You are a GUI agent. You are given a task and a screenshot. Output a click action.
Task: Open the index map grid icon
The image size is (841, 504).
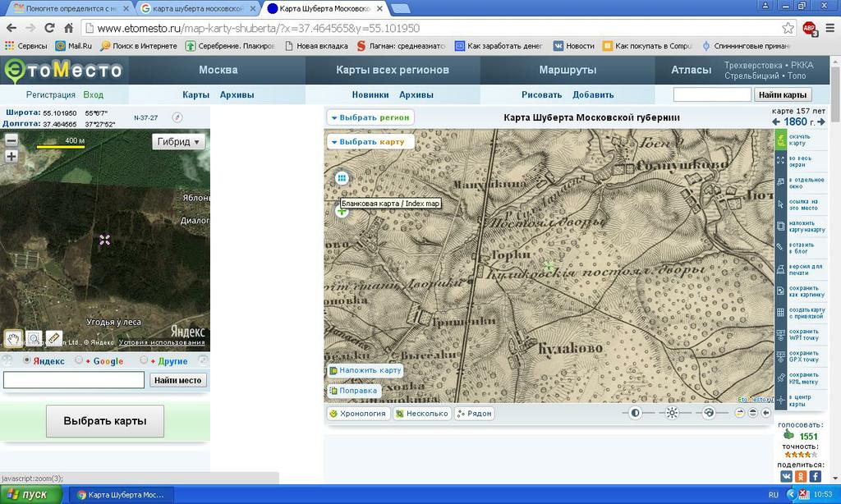pos(342,178)
